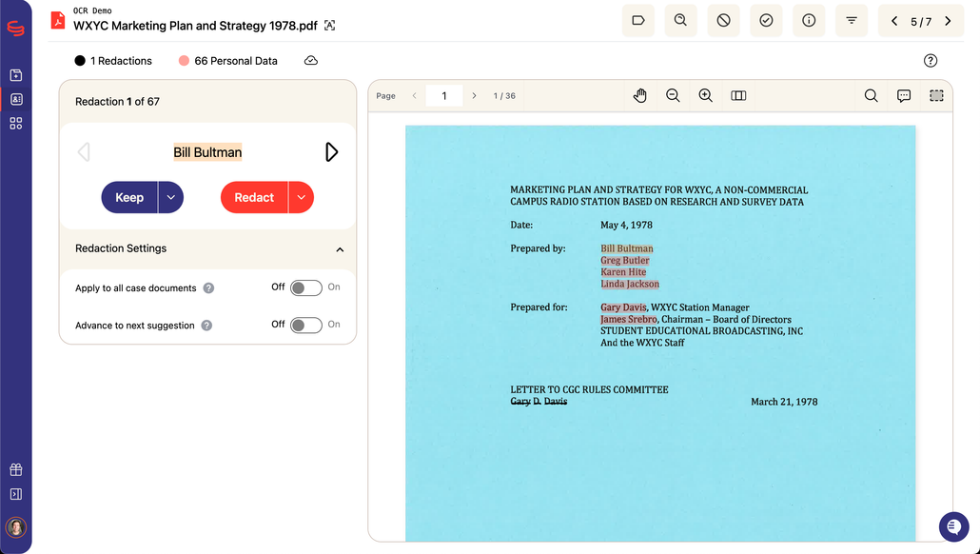Open the Keep button dropdown arrow
The image size is (980, 554).
pos(170,198)
